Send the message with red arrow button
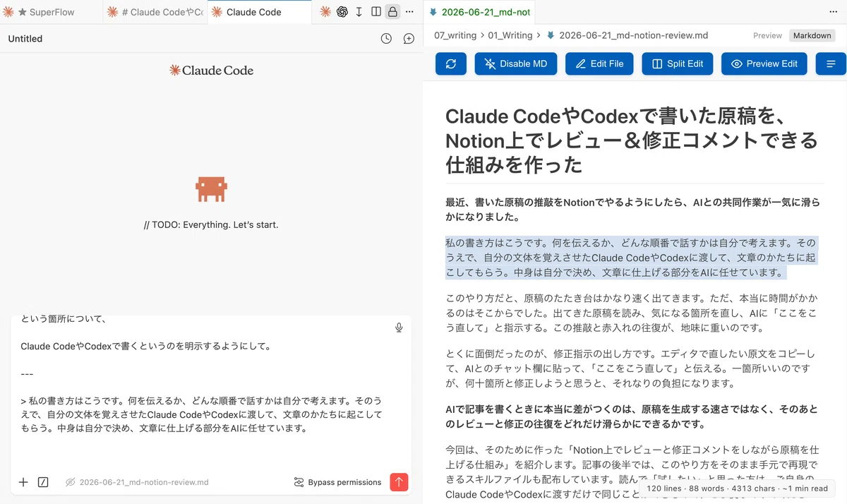 pyautogui.click(x=399, y=482)
